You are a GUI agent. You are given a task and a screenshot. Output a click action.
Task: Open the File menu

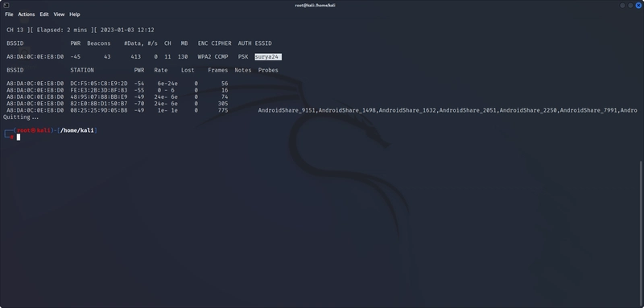click(9, 14)
